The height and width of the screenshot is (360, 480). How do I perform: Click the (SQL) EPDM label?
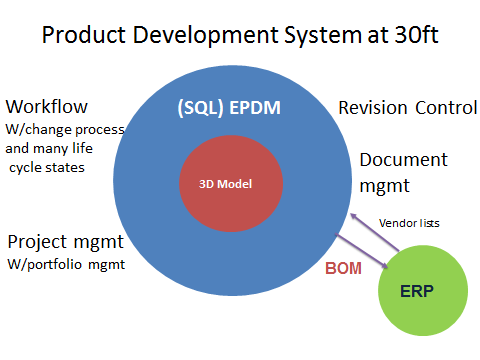pyautogui.click(x=229, y=108)
